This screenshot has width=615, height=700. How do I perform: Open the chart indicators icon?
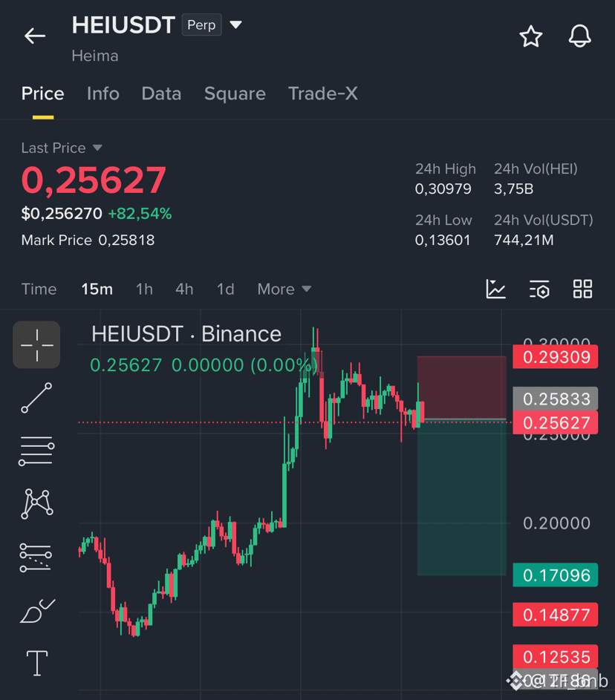pyautogui.click(x=495, y=289)
